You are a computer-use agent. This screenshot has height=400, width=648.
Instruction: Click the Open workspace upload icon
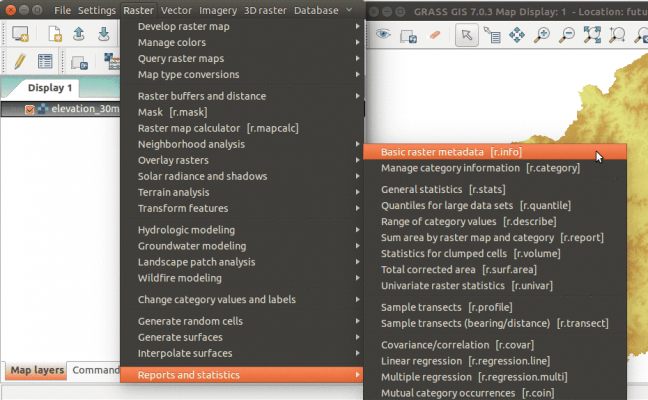[79, 35]
